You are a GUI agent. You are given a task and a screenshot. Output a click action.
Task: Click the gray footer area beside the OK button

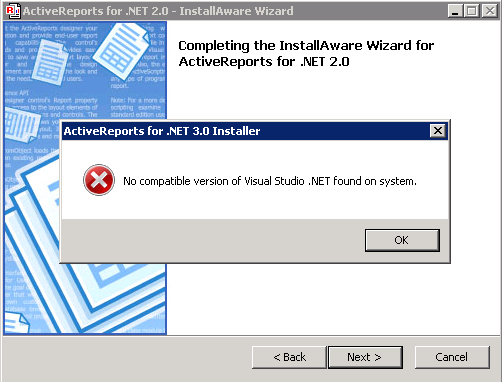click(213, 240)
